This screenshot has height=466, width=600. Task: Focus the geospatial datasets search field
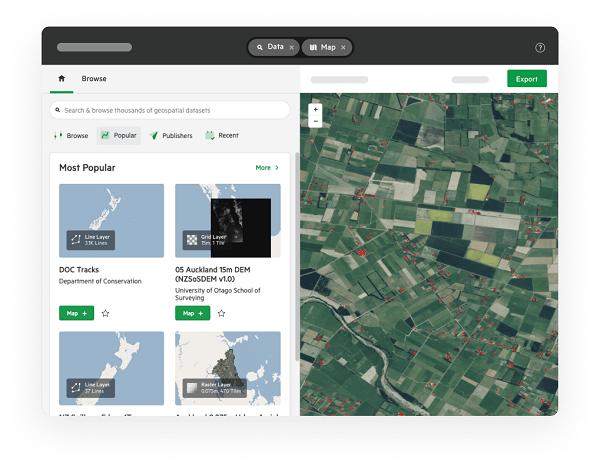pos(170,110)
